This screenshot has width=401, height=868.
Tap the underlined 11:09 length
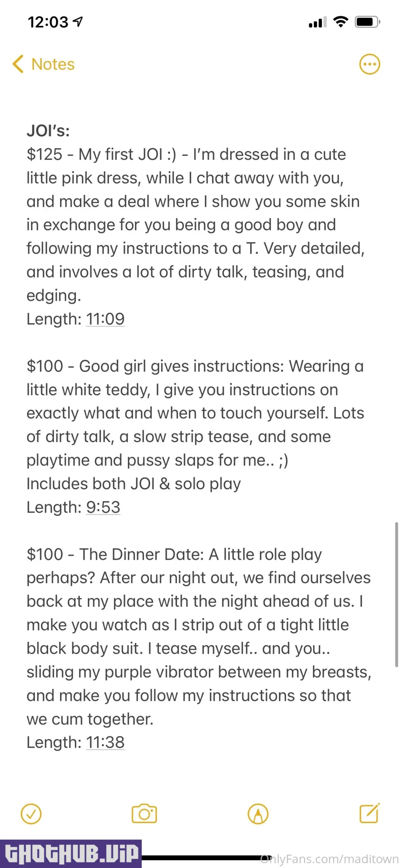tap(105, 319)
